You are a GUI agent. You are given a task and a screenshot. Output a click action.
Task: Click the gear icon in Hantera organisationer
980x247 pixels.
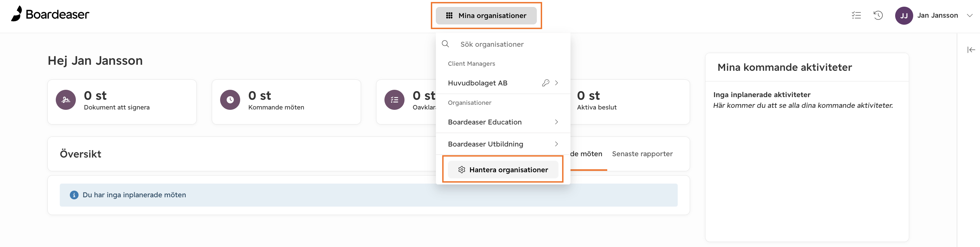(x=462, y=170)
